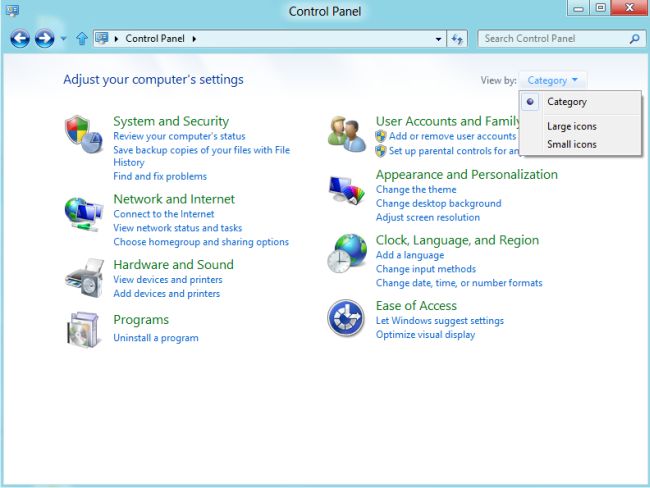The height and width of the screenshot is (488, 650).
Task: Click Uninstall a program
Action: point(156,338)
